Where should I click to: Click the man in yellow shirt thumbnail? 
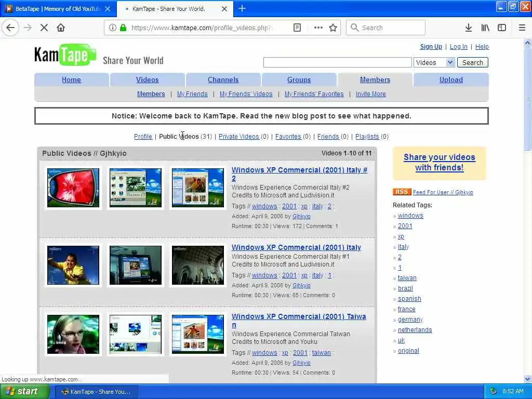[73, 265]
